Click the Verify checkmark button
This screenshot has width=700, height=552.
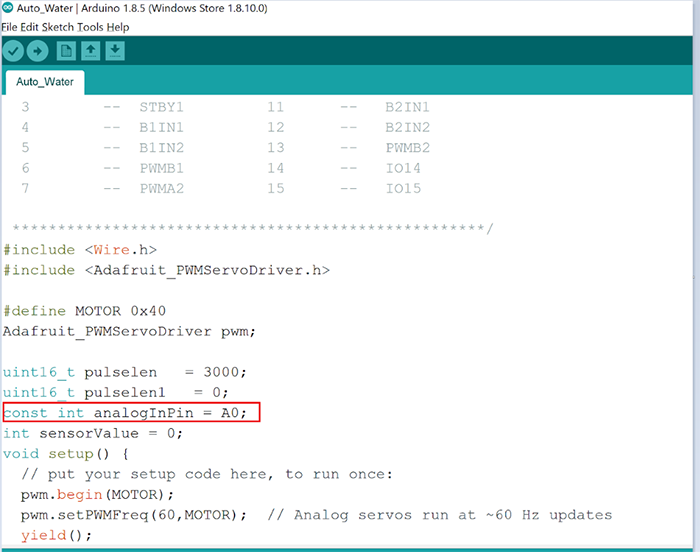13,51
